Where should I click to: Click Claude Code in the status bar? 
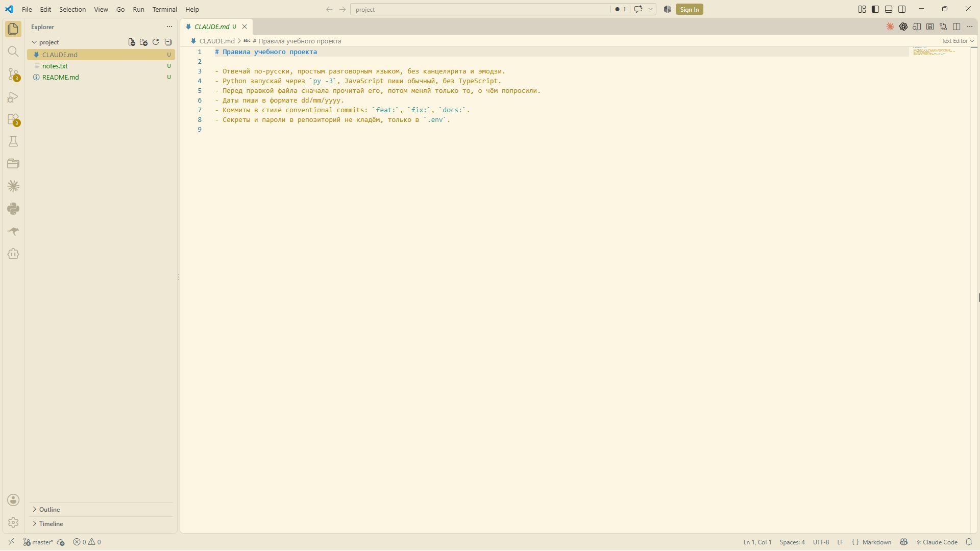coord(937,542)
